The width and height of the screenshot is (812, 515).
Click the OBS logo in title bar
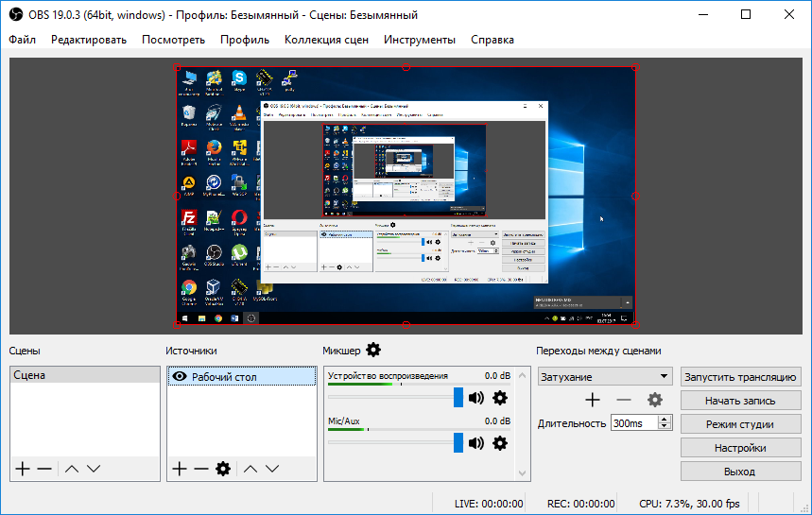[x=16, y=14]
